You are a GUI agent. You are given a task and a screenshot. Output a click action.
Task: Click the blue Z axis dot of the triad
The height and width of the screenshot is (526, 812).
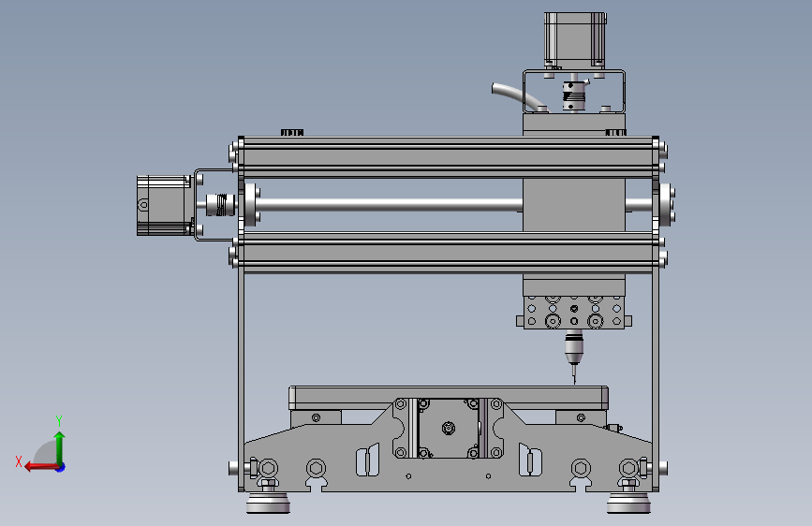(x=61, y=467)
